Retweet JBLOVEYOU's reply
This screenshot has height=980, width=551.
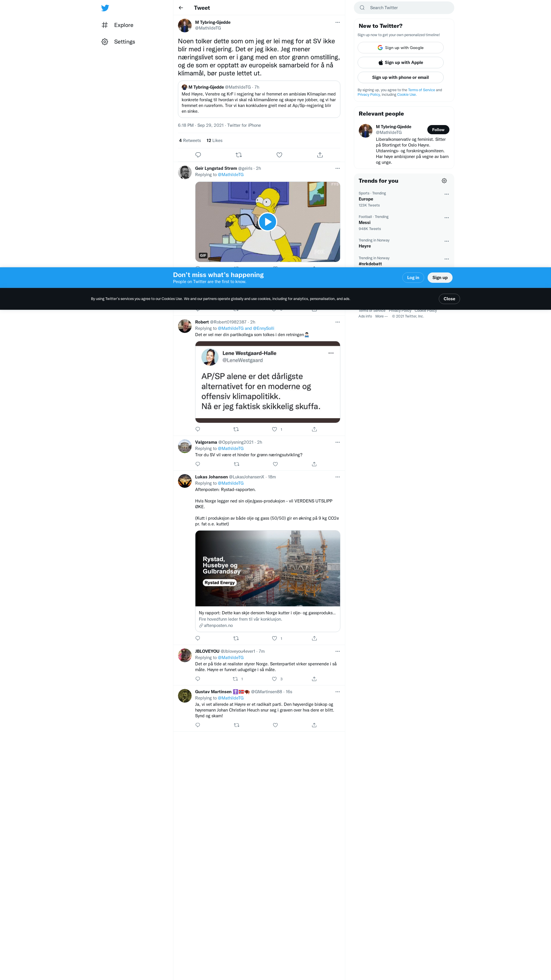pos(235,679)
